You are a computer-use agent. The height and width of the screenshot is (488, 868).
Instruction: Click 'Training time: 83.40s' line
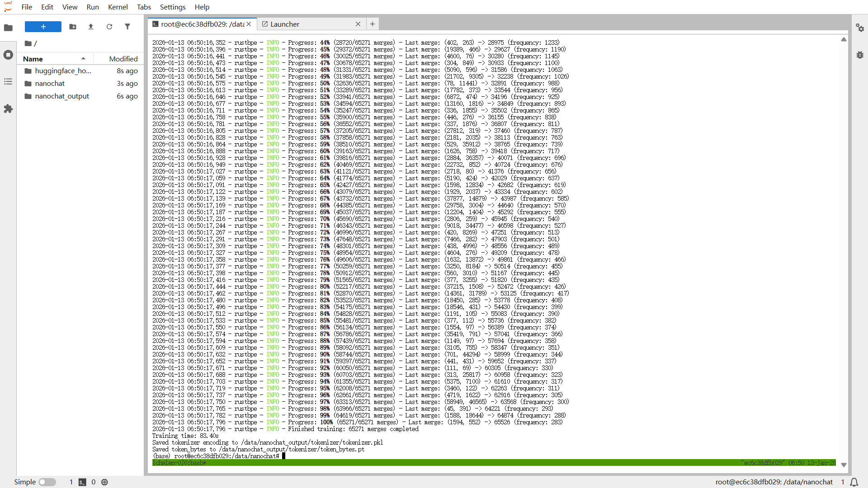point(185,436)
